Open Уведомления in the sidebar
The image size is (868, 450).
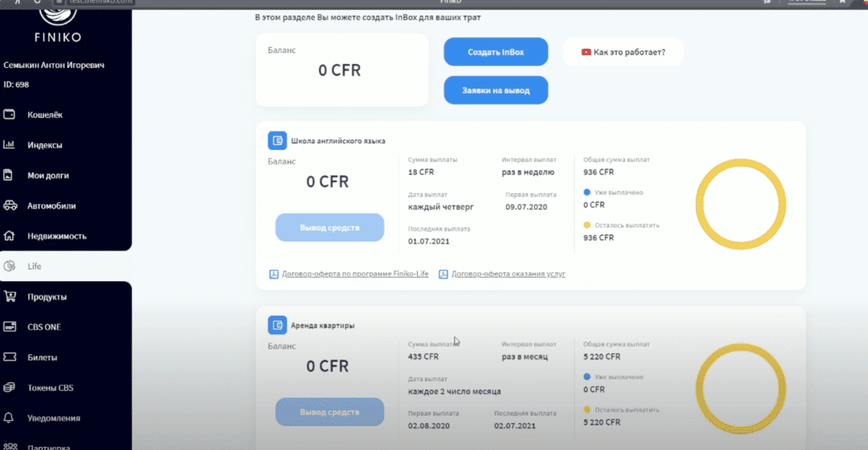54,418
